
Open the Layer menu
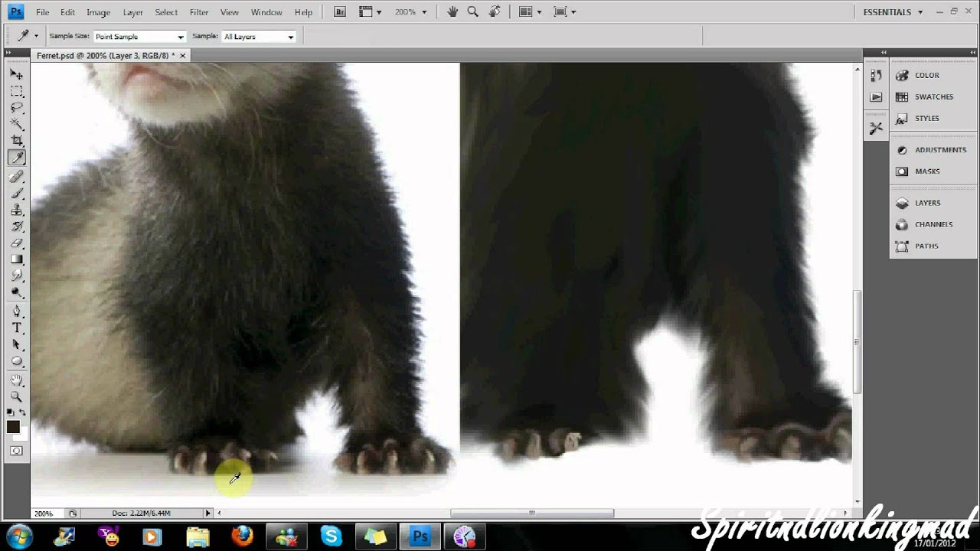(133, 12)
